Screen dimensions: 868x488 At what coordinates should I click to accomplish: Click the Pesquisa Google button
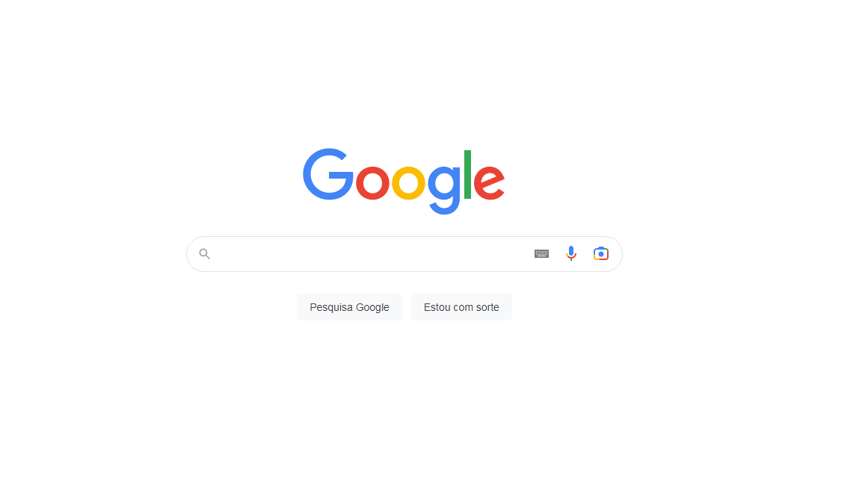[x=349, y=307]
